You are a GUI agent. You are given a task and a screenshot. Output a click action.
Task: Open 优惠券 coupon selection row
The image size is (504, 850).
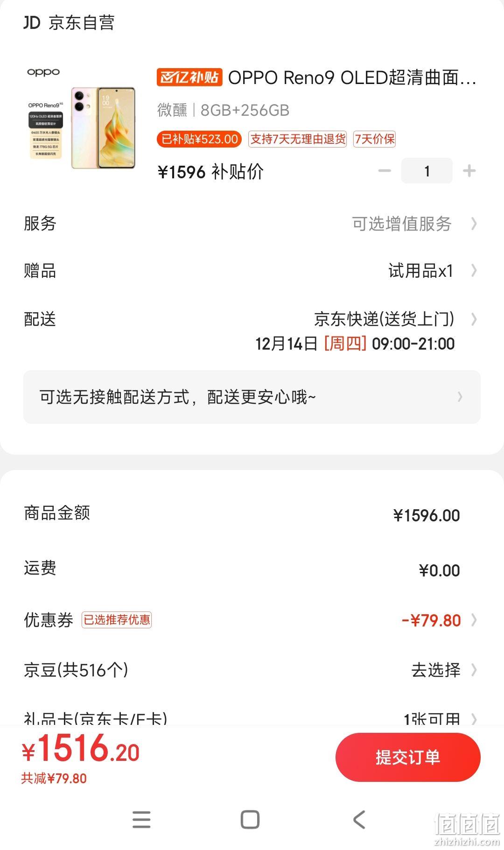tap(252, 620)
